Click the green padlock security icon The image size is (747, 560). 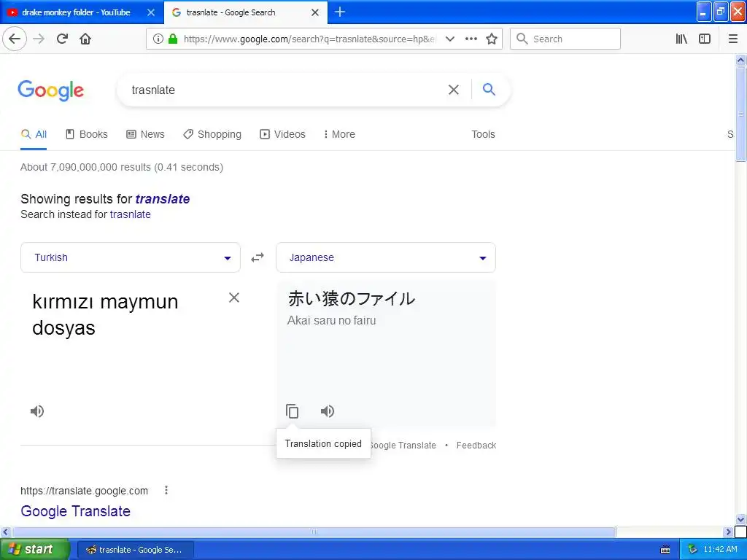(x=173, y=39)
